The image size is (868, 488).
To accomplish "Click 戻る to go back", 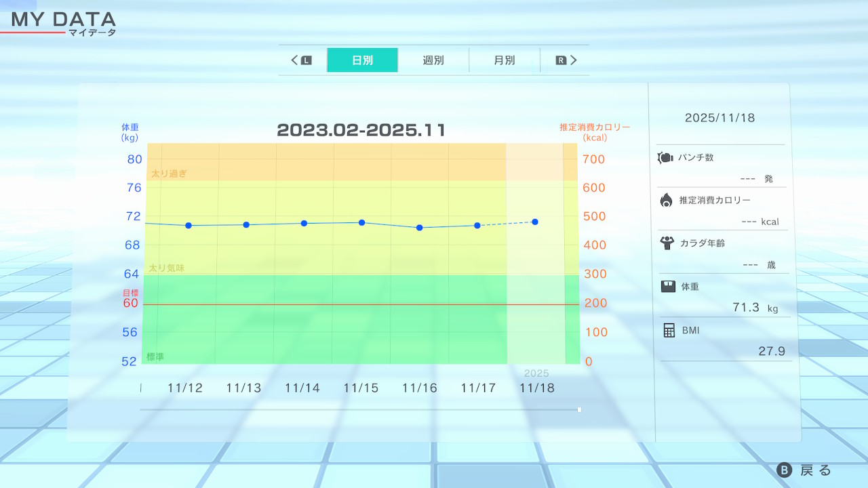I will pos(805,470).
